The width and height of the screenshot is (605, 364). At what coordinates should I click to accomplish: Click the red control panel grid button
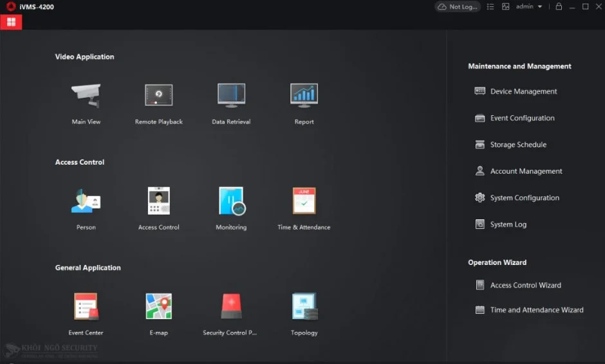pos(11,22)
